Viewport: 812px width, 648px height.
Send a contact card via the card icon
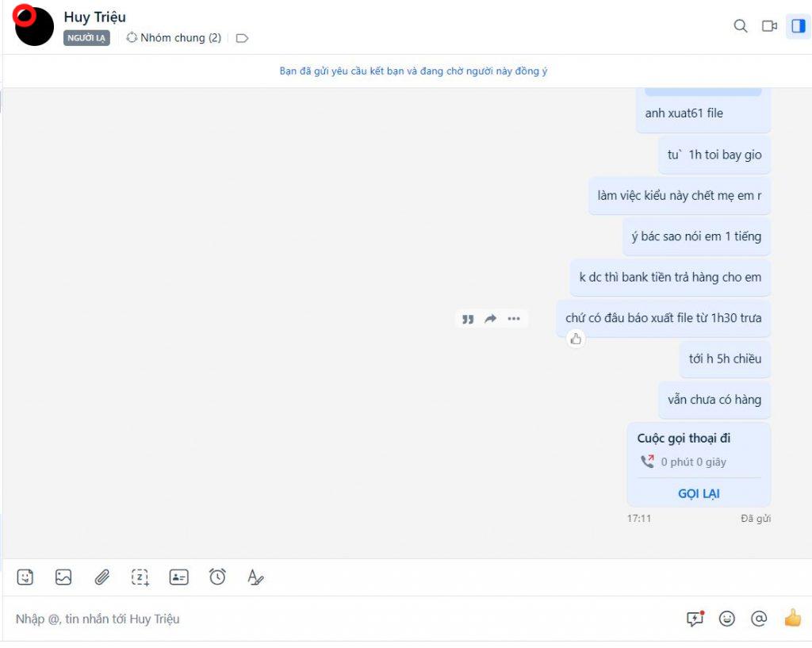pos(178,577)
